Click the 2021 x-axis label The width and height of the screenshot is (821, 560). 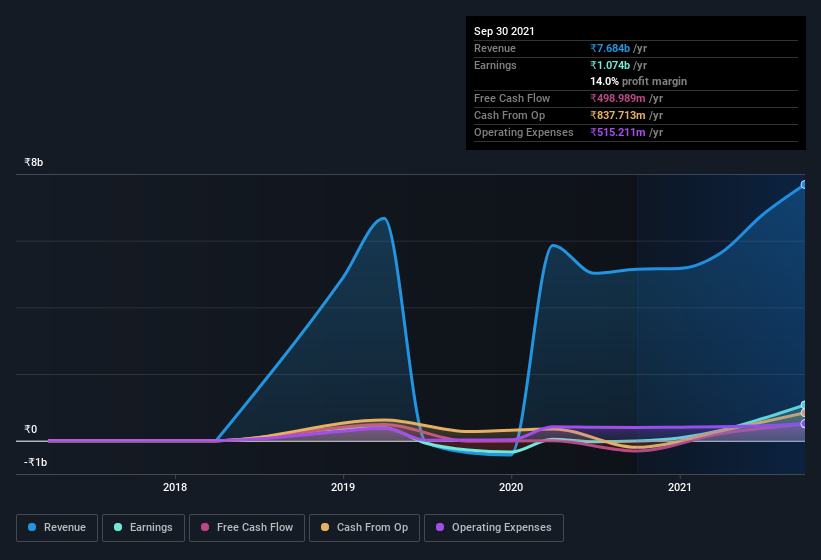pos(680,487)
